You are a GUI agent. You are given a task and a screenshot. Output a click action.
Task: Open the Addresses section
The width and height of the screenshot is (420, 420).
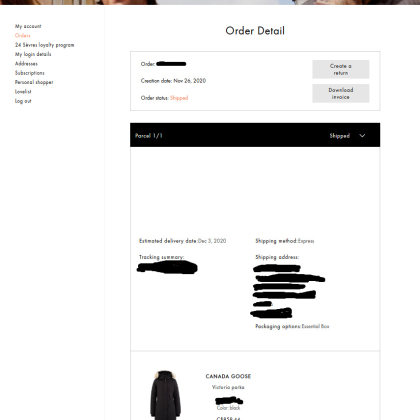point(26,63)
